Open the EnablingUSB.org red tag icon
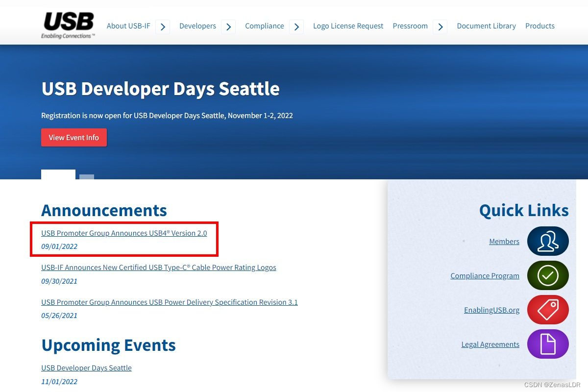The height and width of the screenshot is (392, 588). (x=548, y=310)
